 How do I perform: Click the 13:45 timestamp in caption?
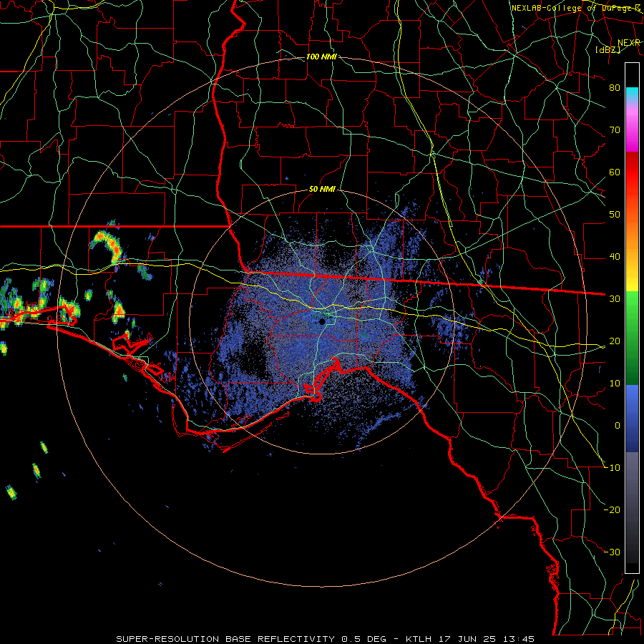tap(519, 639)
